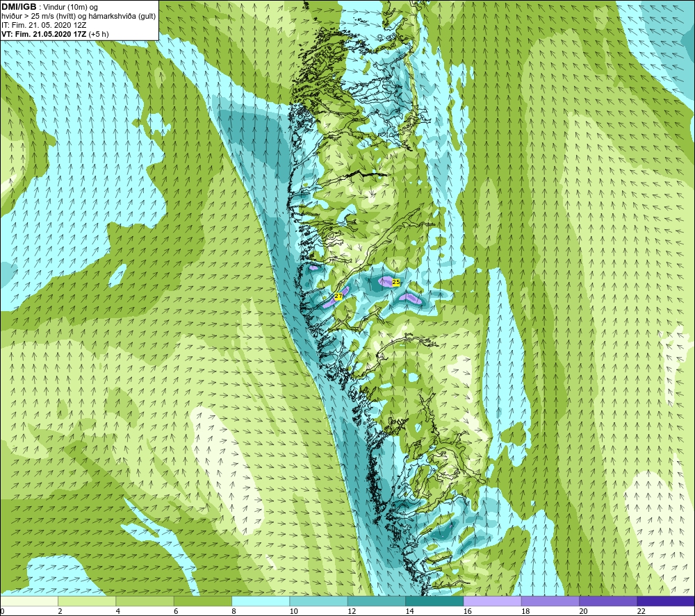Screen dimensions: 695x616
Task: Click the yellow gust marker labeled 27
Action: point(338,296)
